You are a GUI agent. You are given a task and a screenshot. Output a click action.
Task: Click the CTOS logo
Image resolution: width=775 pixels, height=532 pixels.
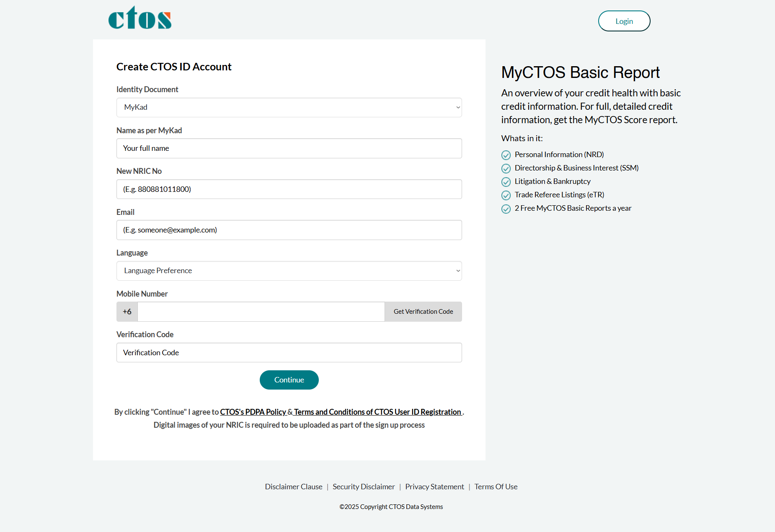pyautogui.click(x=140, y=18)
